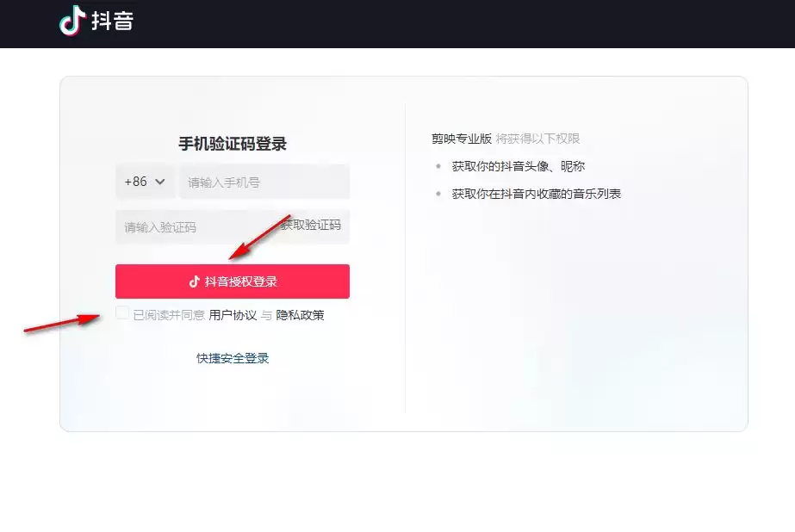Click text 获取你的抖音头像、昵称
Screen dimensions: 795x532
tap(519, 166)
